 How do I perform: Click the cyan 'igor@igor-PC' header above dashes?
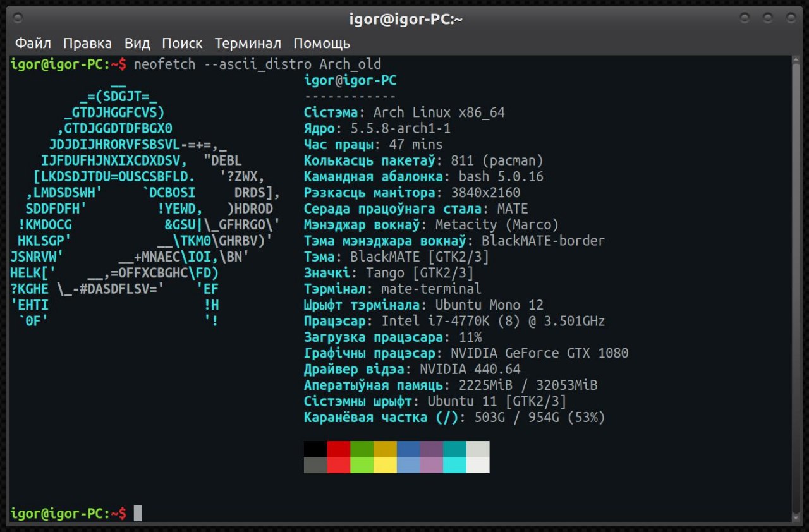click(350, 80)
